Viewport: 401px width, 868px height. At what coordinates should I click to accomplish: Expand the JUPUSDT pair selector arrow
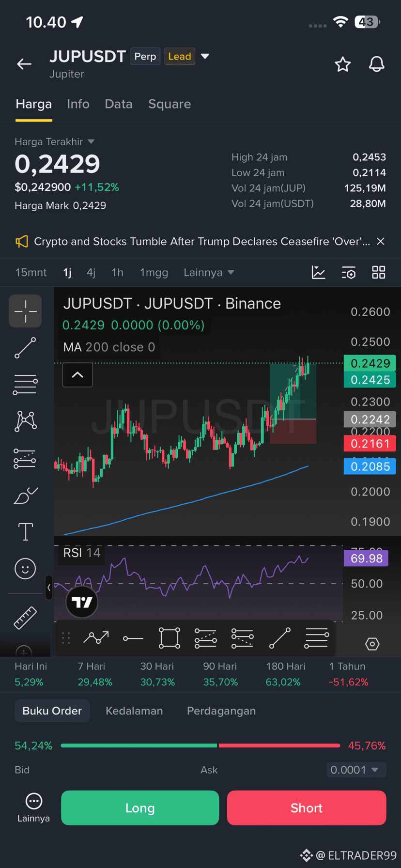(205, 56)
